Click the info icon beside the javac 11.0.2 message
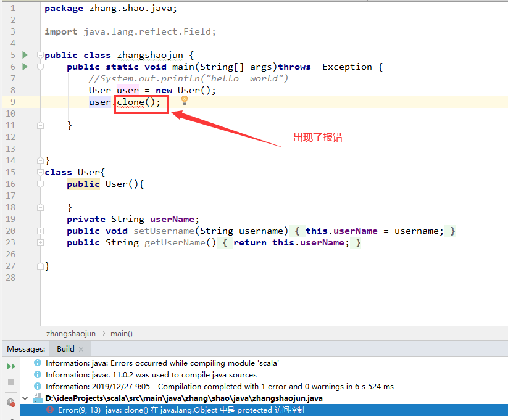 point(37,375)
